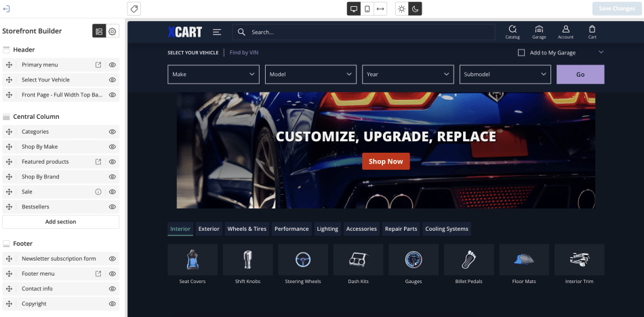Open external link icon for Footer menu

pyautogui.click(x=98, y=274)
